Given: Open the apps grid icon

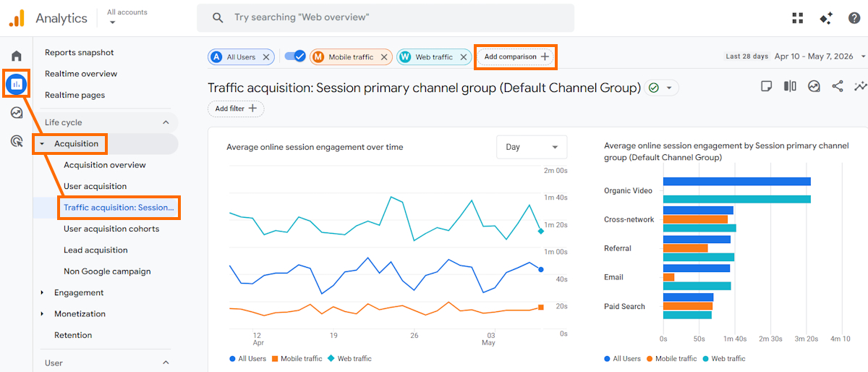Looking at the screenshot, I should 798,18.
